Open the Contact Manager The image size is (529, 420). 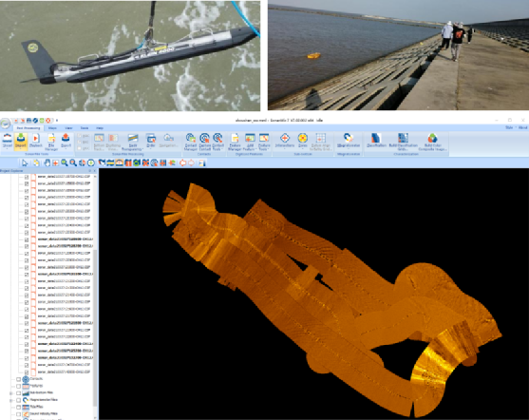191,142
